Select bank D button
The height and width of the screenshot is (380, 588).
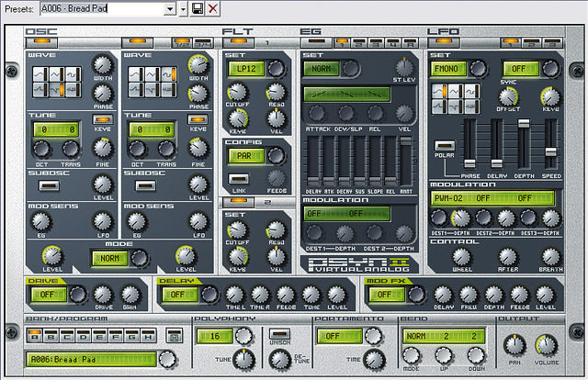[84, 335]
